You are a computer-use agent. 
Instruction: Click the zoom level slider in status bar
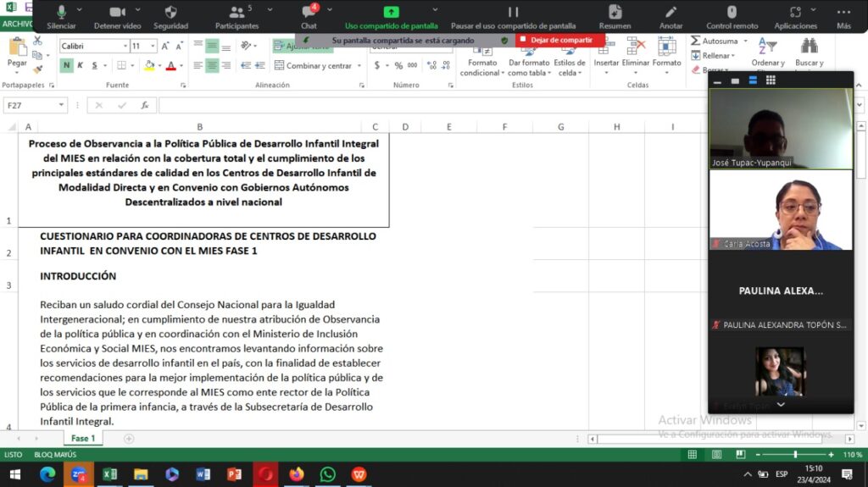tap(795, 455)
